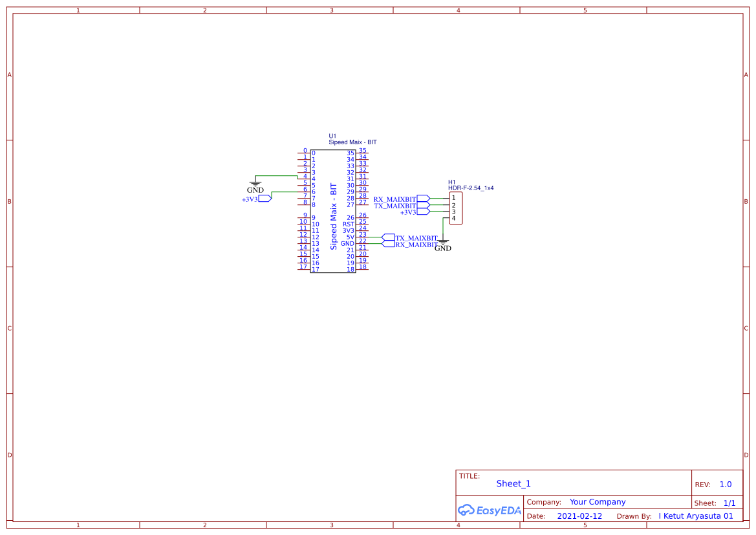The width and height of the screenshot is (756, 535).
Task: Click the revision value 1.0
Action: (724, 484)
